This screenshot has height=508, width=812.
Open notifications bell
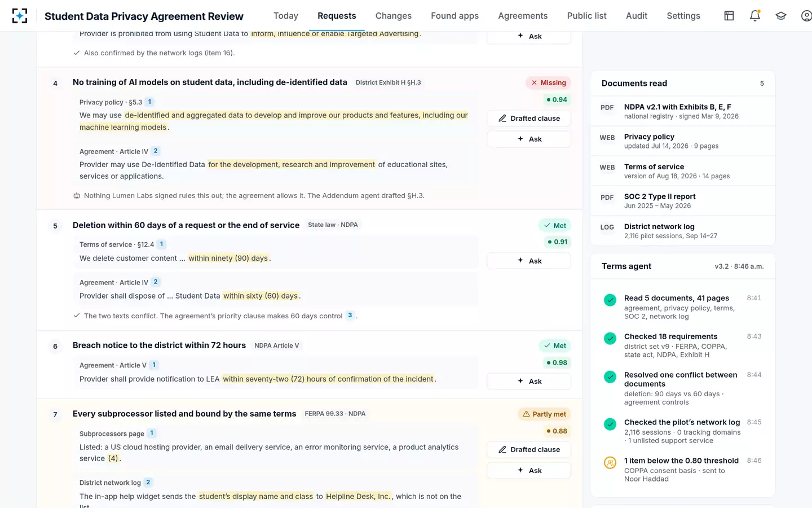pos(755,16)
